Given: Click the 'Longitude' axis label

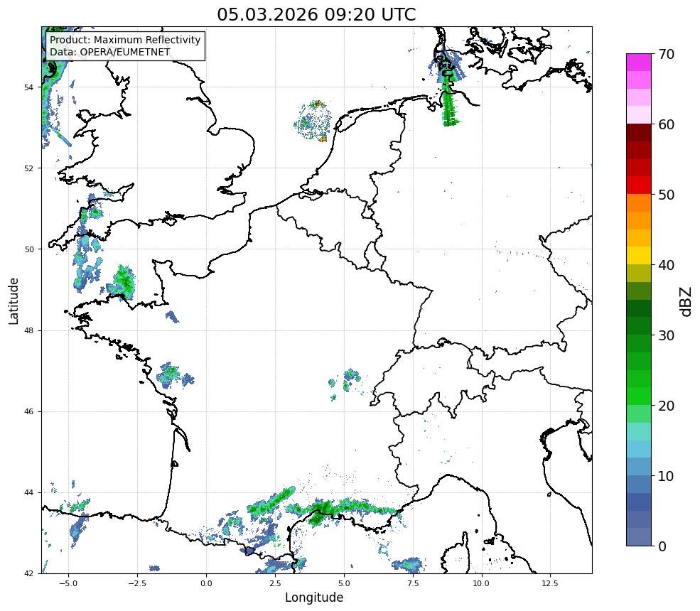Looking at the screenshot, I should pos(314,598).
